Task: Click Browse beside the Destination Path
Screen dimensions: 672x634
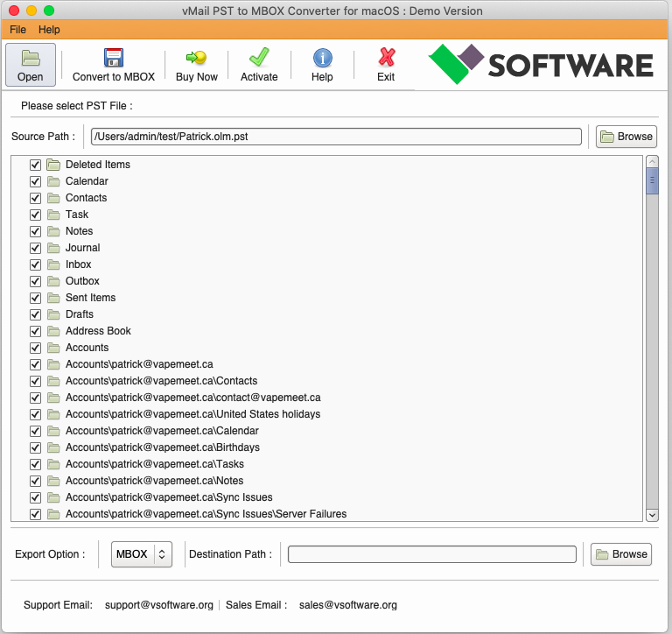Action: 621,554
